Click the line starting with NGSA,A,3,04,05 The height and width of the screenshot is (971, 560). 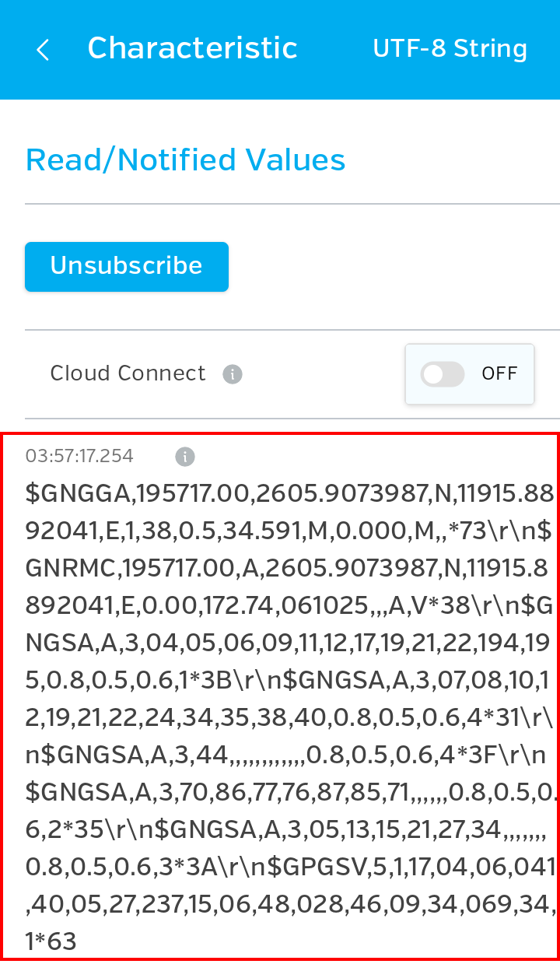coord(289,643)
